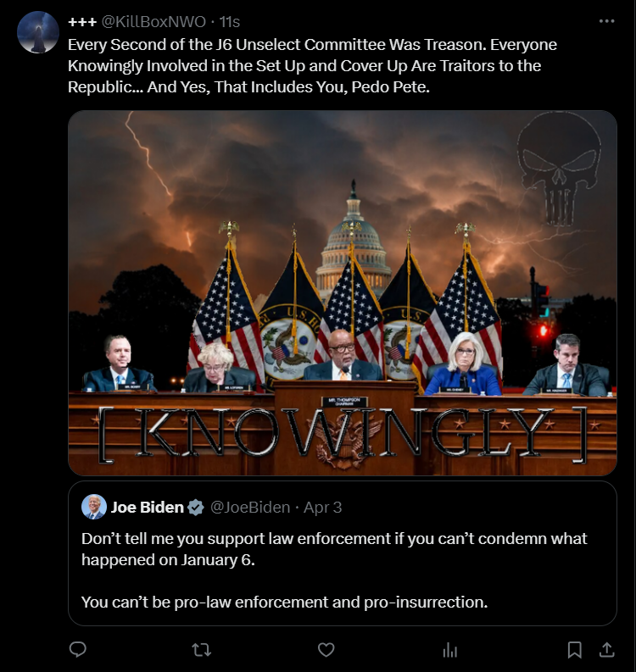Click the Joe Biden avatar in quoted post
Image resolution: width=636 pixels, height=672 pixels.
tap(94, 507)
